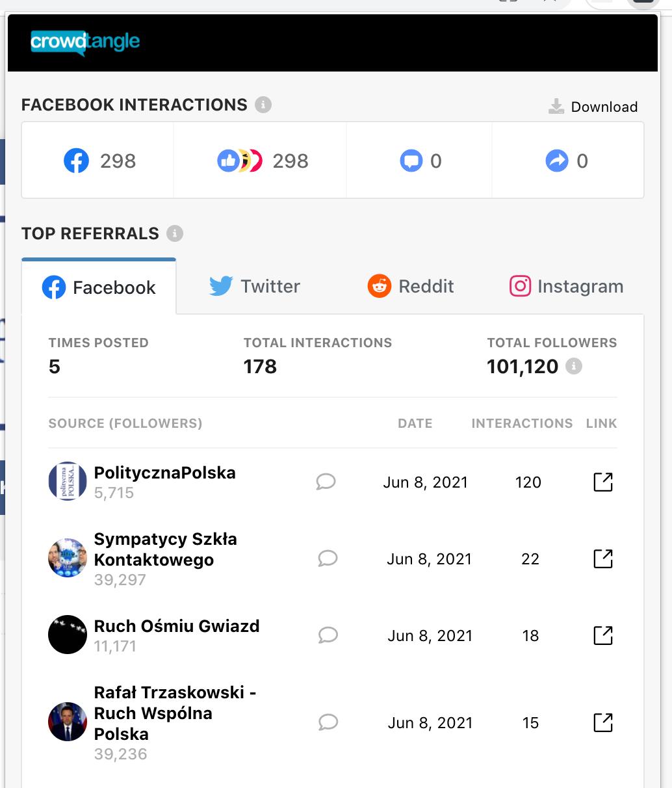Screen dimensions: 672x788
Task: Open PolitycznaPolska source name
Action: pos(165,473)
